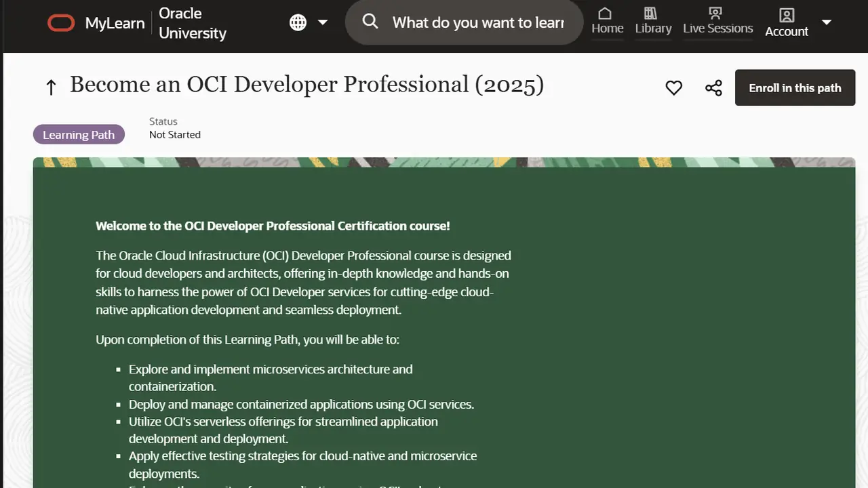Click the globe language icon
This screenshot has width=868, height=488.
(x=298, y=22)
